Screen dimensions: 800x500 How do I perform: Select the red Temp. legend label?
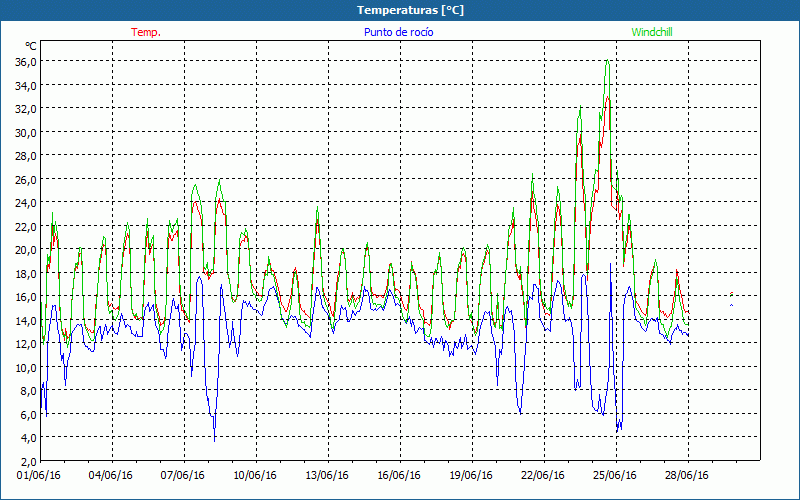(146, 32)
